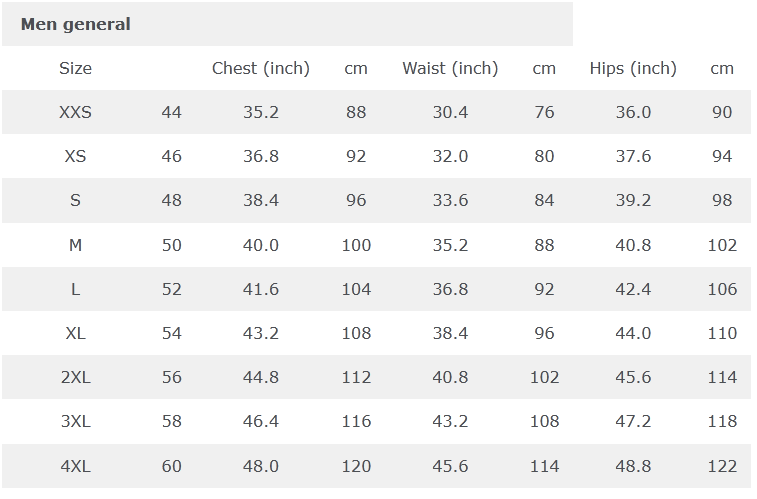
Task: Click the 'Men general' table heading
Action: [76, 24]
